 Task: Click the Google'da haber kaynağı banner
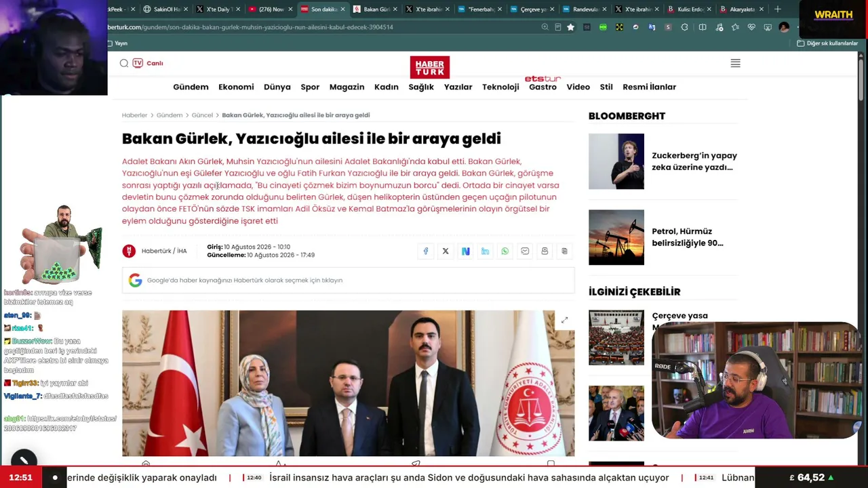click(x=348, y=280)
